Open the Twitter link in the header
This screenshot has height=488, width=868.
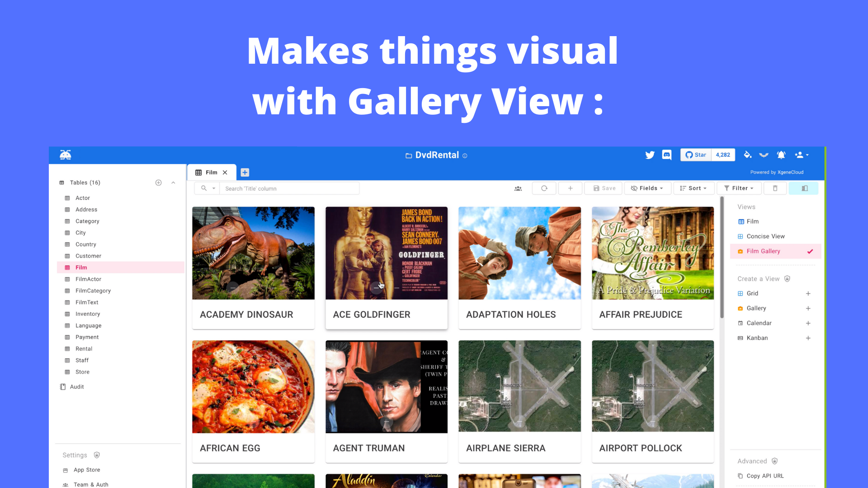click(650, 155)
